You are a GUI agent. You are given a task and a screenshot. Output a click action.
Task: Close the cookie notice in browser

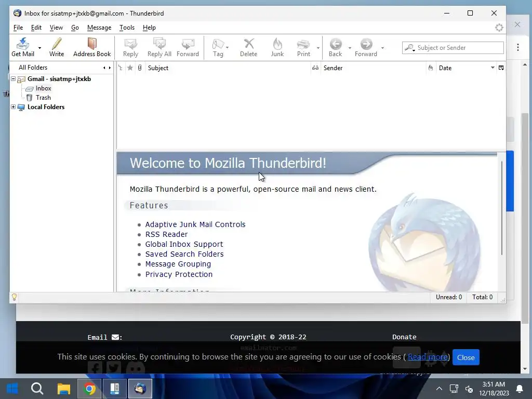(466, 357)
